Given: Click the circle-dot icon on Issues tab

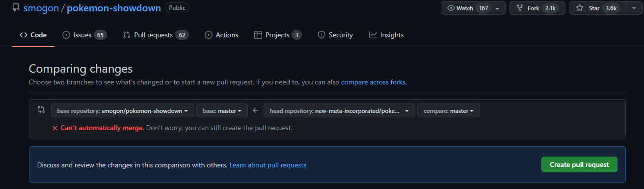Looking at the screenshot, I should (x=66, y=35).
